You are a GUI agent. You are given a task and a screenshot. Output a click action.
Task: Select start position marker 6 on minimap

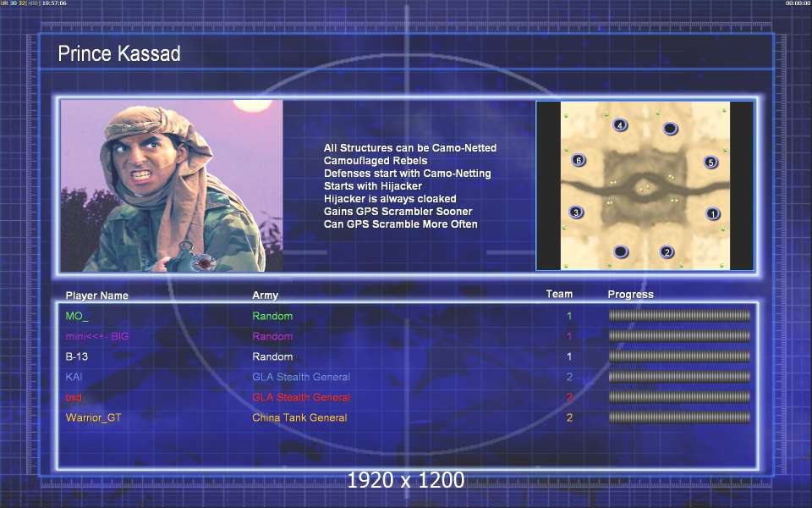tap(579, 160)
